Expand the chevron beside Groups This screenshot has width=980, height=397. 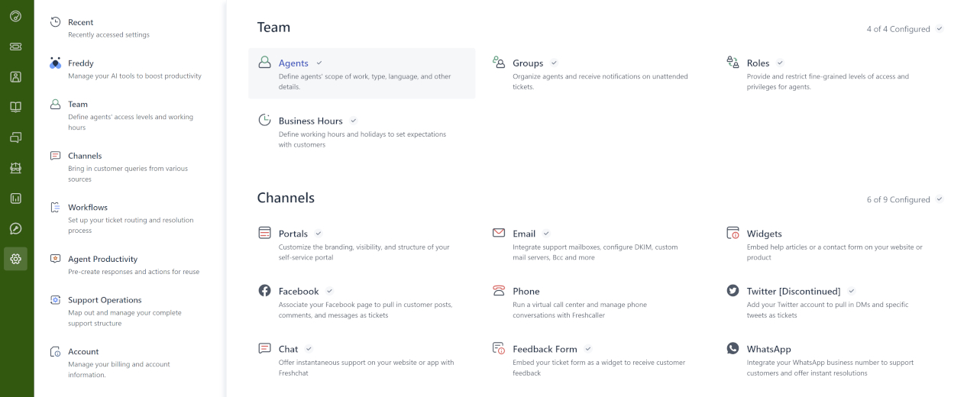coord(555,63)
